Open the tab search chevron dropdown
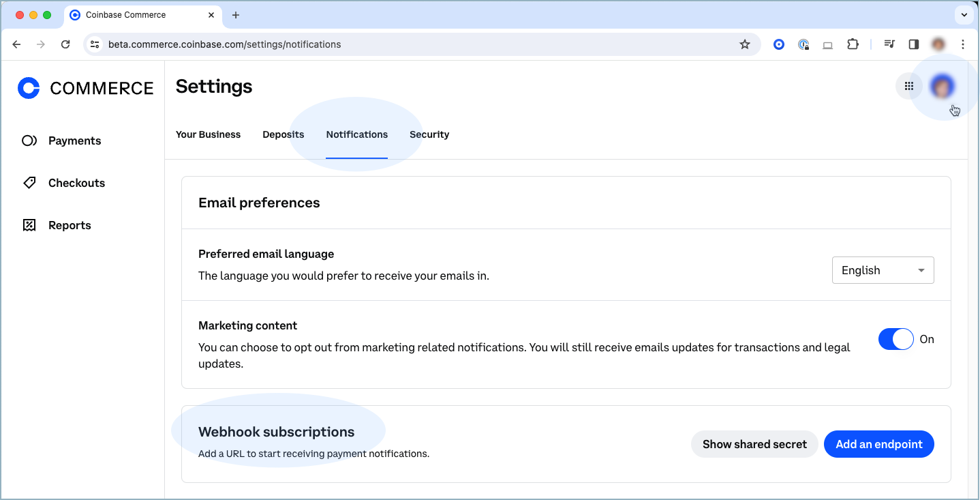Screen dimensions: 980x500 (964, 14)
